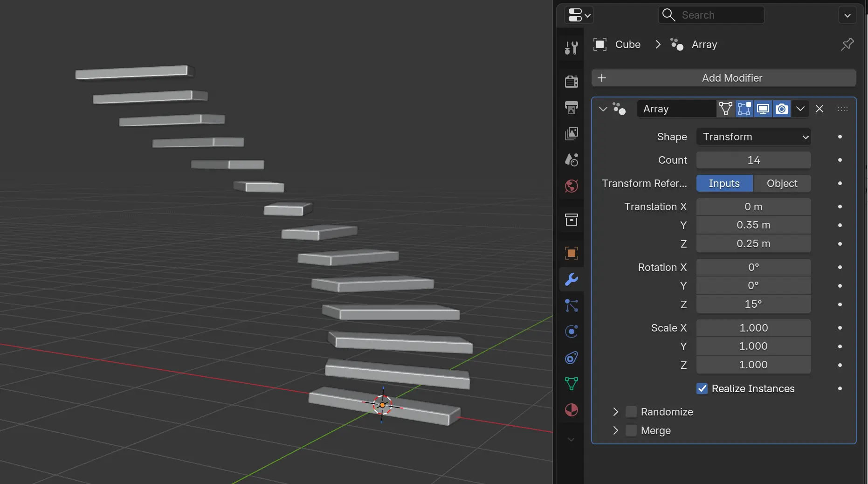Open the Object Constraints properties tab
This screenshot has height=484, width=868.
pos(572,358)
